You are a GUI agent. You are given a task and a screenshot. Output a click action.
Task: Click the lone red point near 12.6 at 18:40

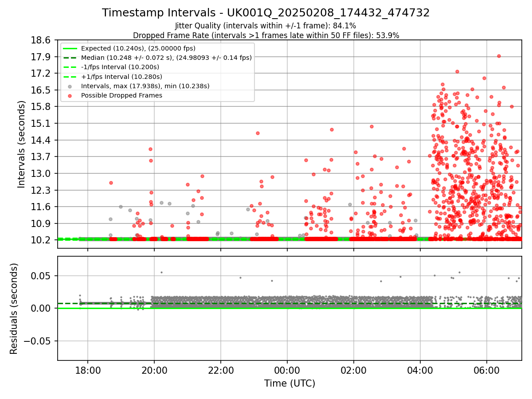[111, 183]
